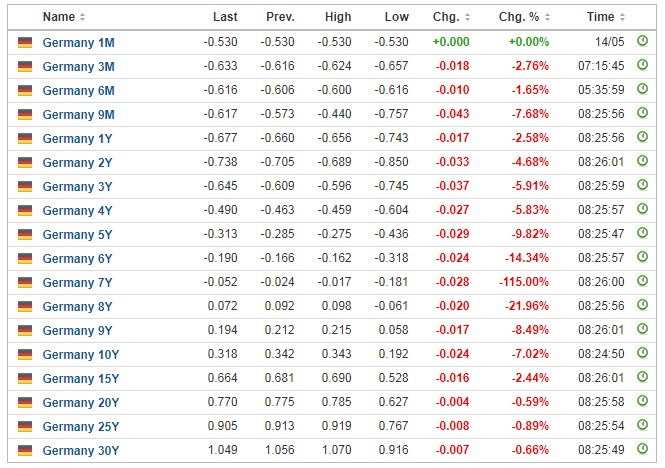Open the Germany 6Y bond link

click(77, 258)
